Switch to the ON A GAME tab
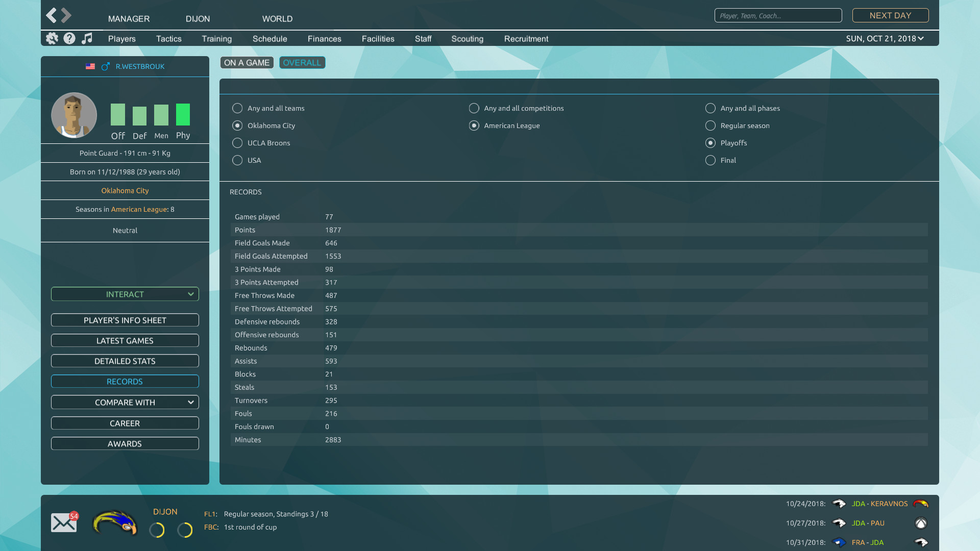Viewport: 980px width, 551px height. pos(247,62)
